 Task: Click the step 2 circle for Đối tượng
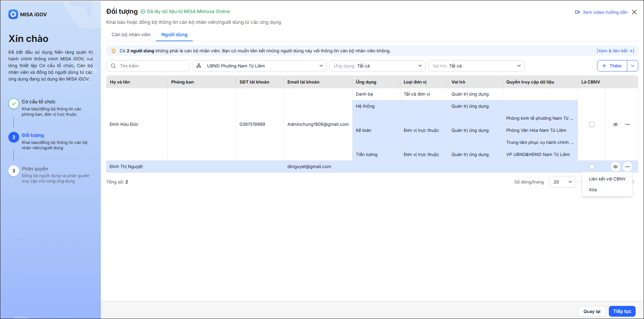[14, 137]
